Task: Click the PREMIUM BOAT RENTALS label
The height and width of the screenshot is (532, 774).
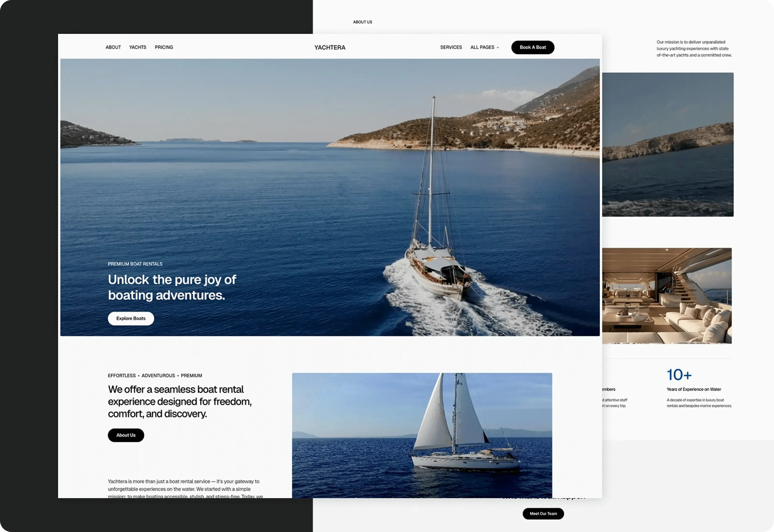Action: [135, 264]
